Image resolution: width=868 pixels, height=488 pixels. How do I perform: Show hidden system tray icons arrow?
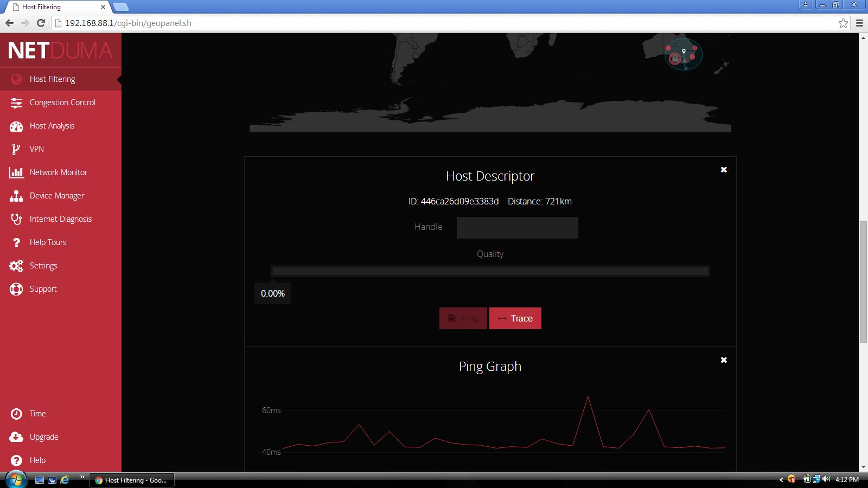(781, 480)
